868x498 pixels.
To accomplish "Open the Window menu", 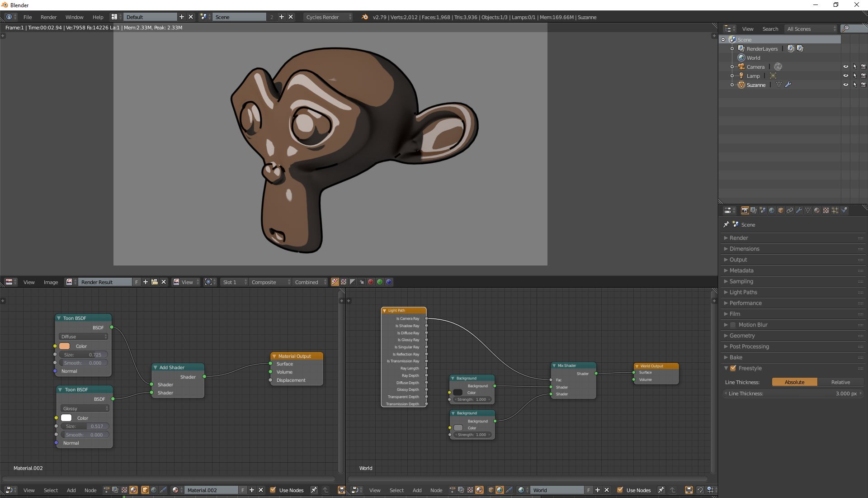I will coord(74,17).
